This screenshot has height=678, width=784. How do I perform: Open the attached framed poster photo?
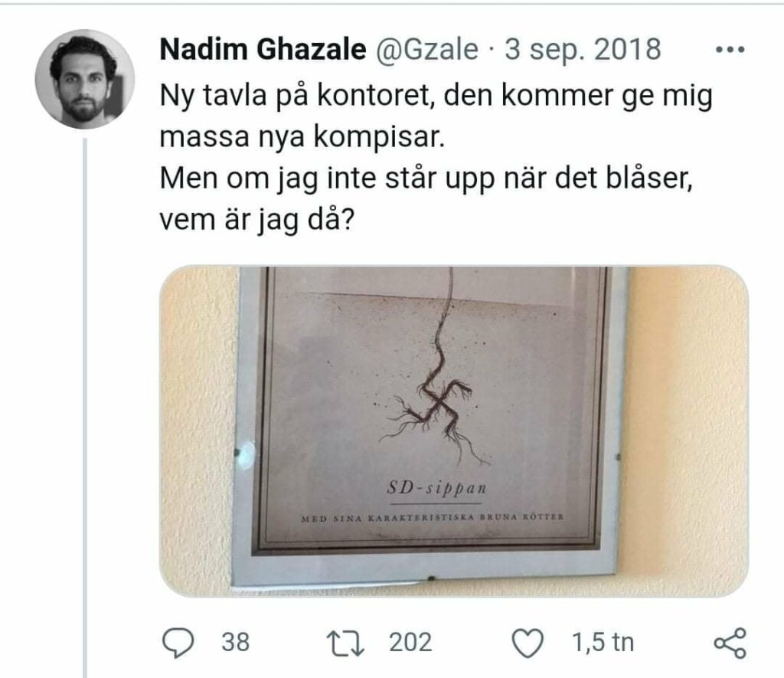pos(453,431)
